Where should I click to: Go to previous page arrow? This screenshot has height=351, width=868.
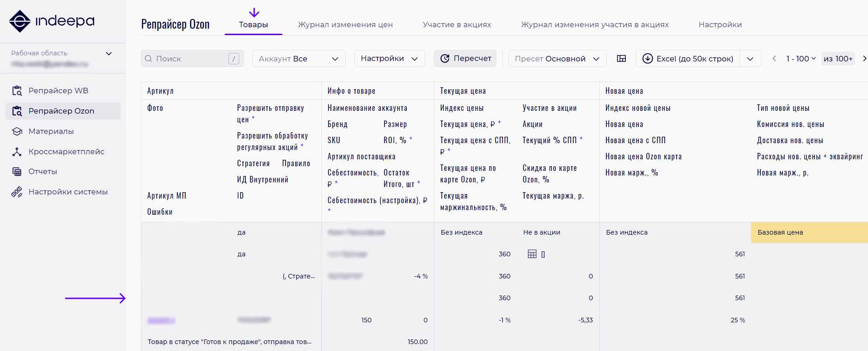(x=774, y=59)
